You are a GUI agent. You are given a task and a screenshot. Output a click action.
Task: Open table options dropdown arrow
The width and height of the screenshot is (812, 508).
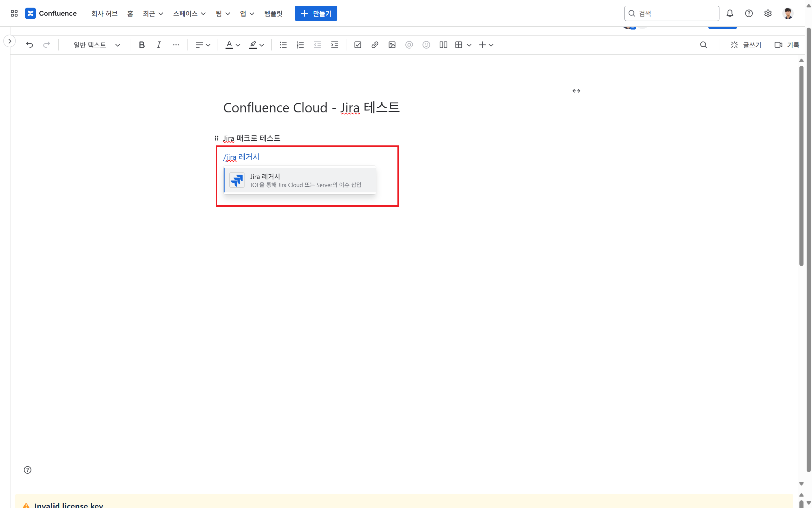469,45
